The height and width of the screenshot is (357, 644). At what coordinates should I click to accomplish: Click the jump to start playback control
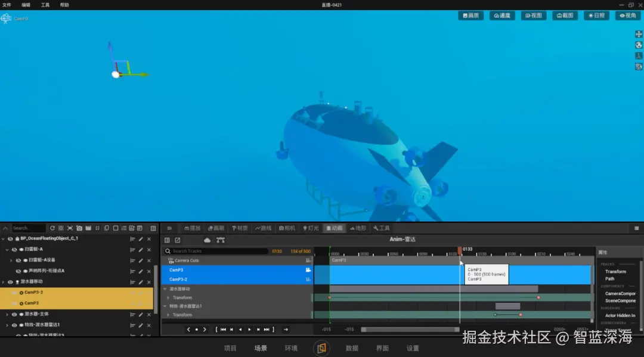click(223, 330)
